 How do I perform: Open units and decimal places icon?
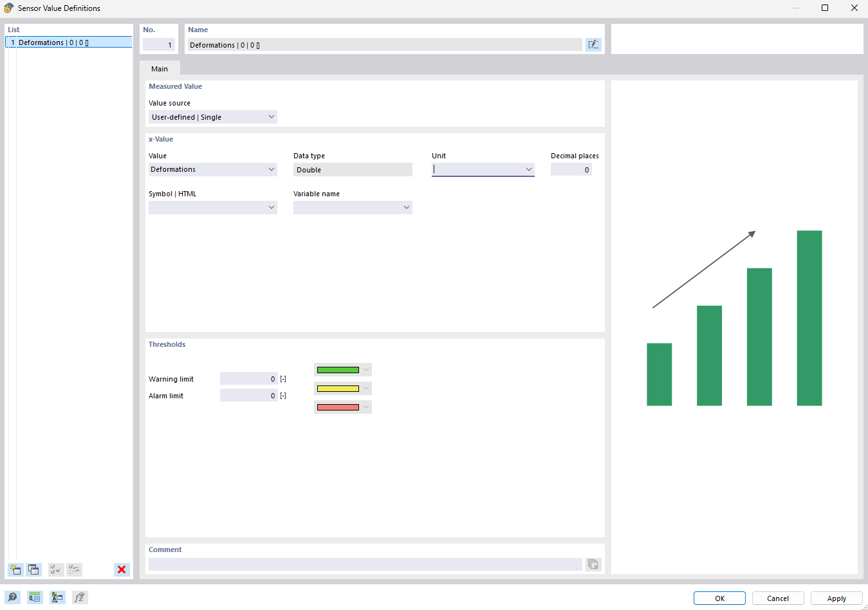pyautogui.click(x=35, y=598)
